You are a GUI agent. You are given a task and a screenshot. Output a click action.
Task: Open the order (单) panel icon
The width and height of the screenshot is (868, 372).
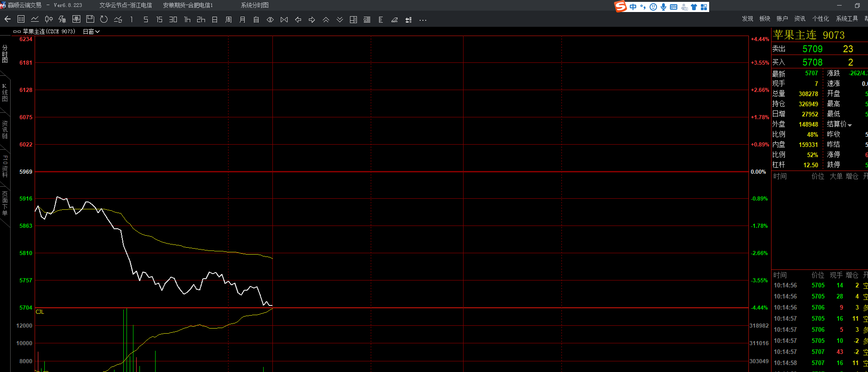[76, 19]
